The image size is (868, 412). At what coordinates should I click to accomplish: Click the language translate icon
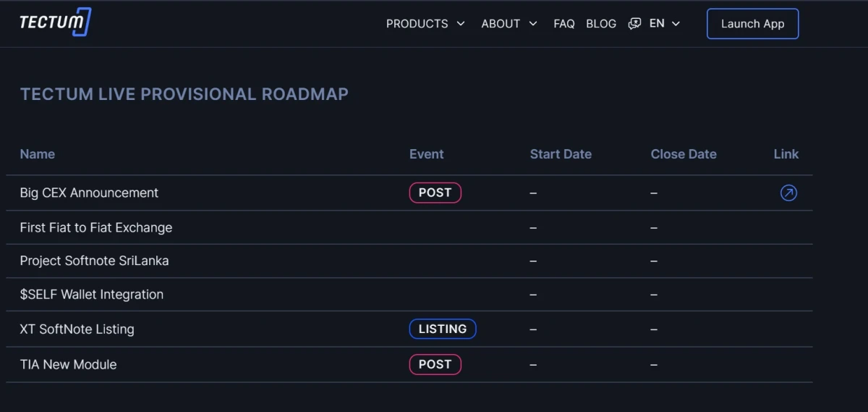click(x=634, y=24)
